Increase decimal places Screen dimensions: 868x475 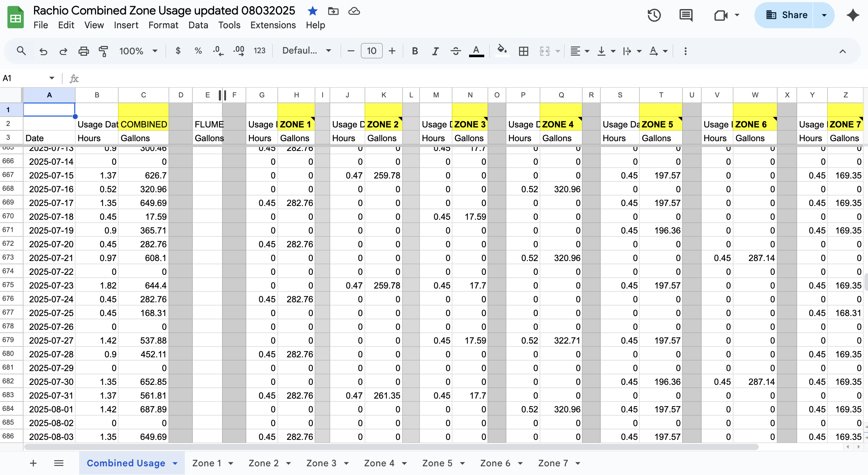click(239, 51)
